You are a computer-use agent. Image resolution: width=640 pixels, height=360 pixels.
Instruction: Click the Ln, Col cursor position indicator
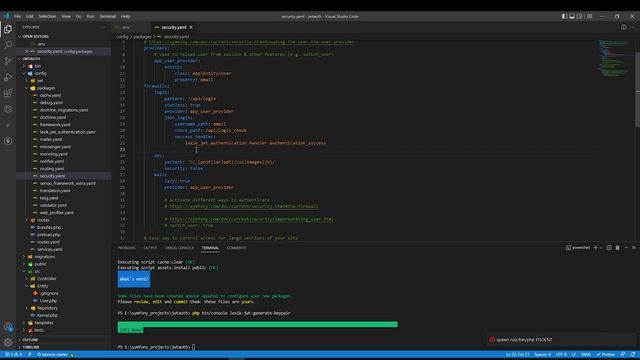click(518, 354)
